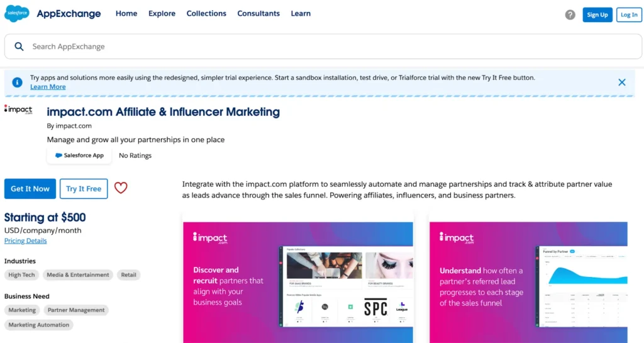Click the AppExchange title
The width and height of the screenshot is (644, 343).
coord(69,14)
